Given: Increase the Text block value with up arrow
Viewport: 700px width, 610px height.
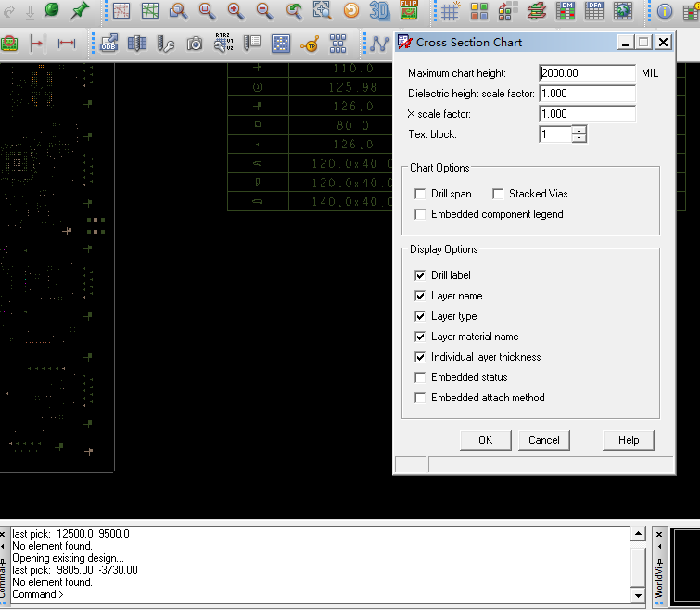Looking at the screenshot, I should (x=579, y=131).
